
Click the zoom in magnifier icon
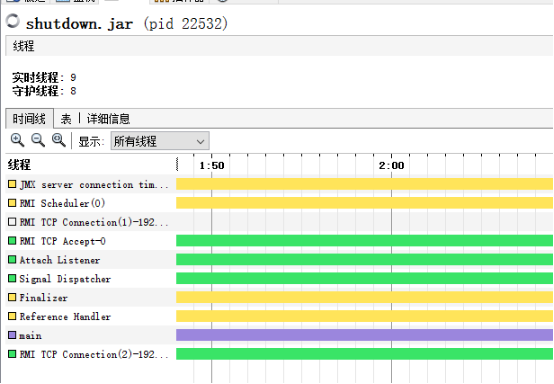(x=17, y=140)
